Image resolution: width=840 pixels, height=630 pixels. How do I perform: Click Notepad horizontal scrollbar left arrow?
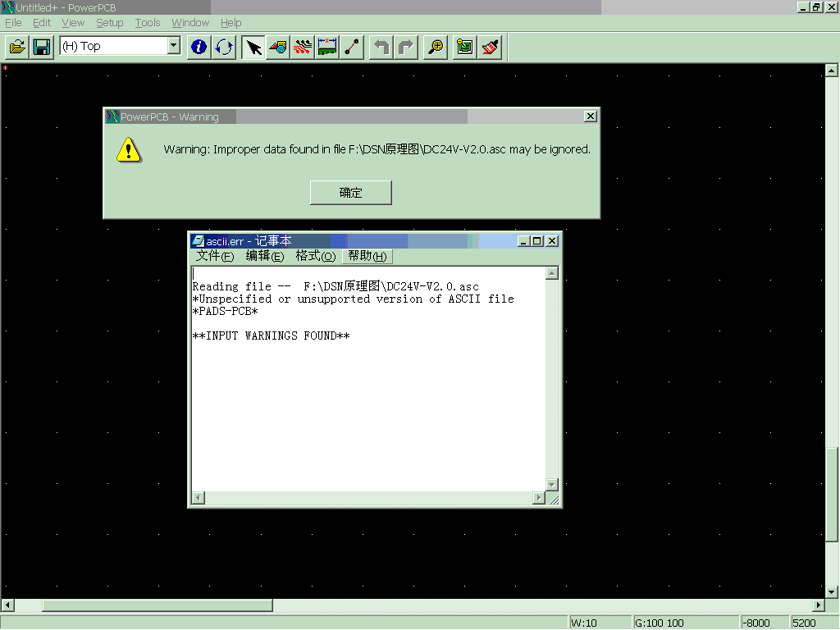coord(199,498)
